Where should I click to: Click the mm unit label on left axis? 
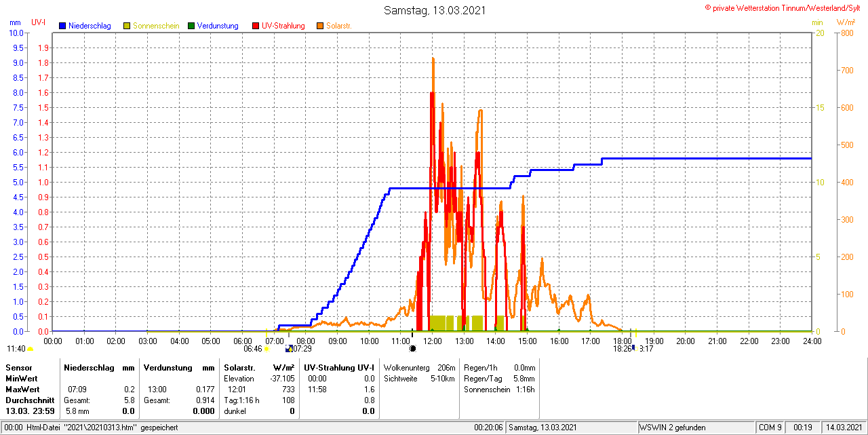[x=15, y=22]
